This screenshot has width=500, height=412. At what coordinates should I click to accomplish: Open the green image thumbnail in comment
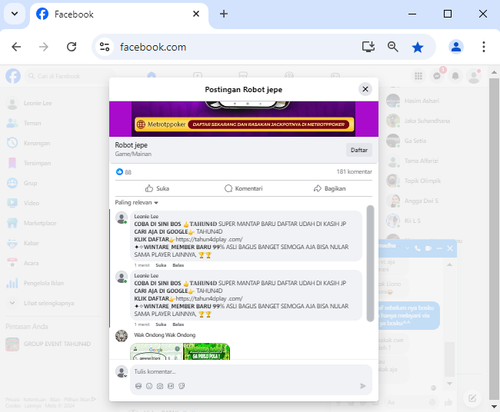pos(206,351)
